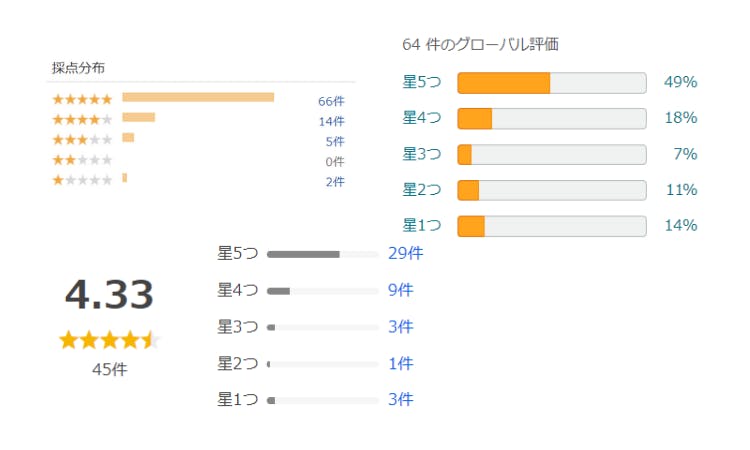Click the three-star rating icons row
This screenshot has height=450, width=750.
click(82, 140)
